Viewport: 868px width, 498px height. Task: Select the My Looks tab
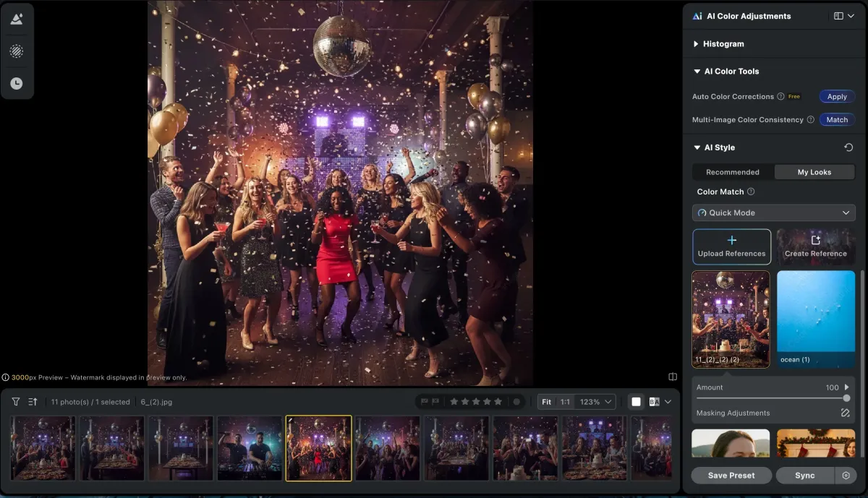tap(814, 172)
